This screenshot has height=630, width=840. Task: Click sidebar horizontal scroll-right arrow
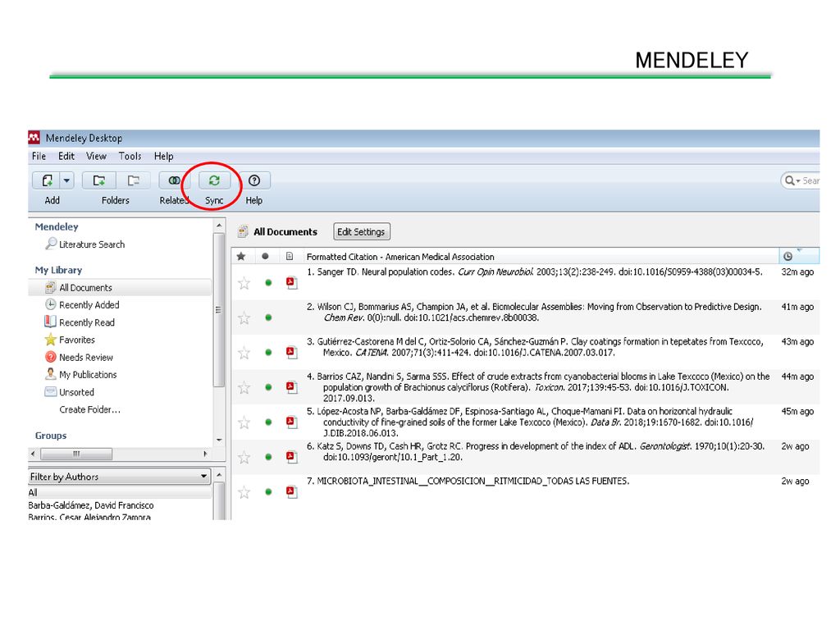click(x=205, y=454)
